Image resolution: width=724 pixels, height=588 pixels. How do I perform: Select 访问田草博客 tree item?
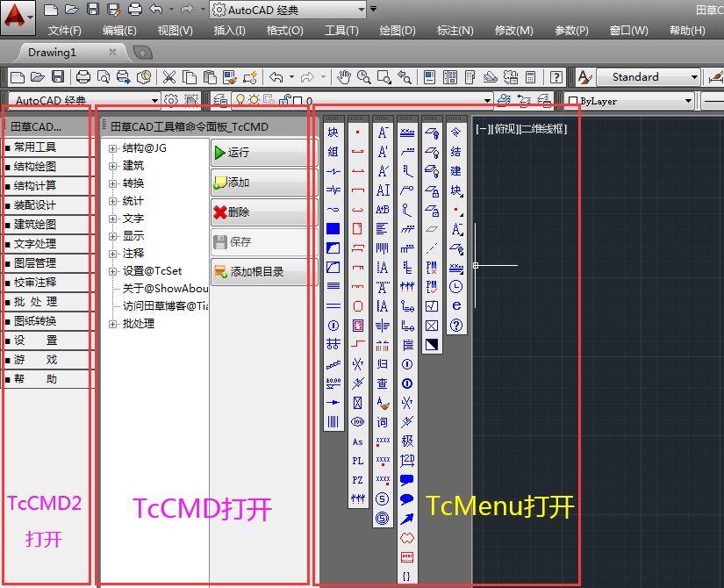166,306
